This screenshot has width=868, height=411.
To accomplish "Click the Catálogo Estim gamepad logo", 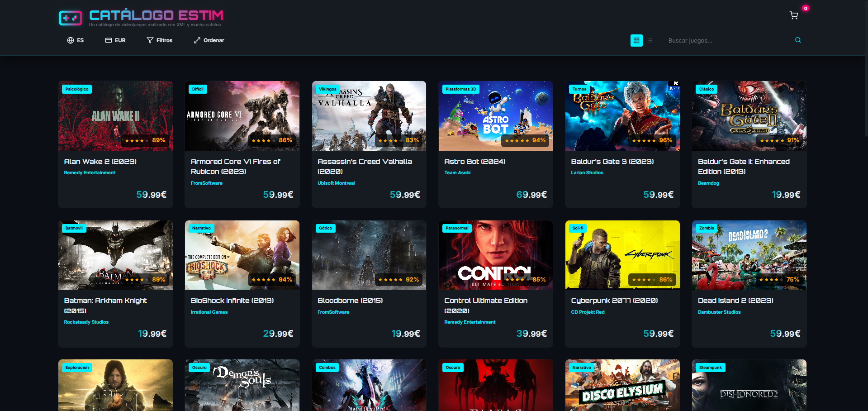I will [x=71, y=18].
